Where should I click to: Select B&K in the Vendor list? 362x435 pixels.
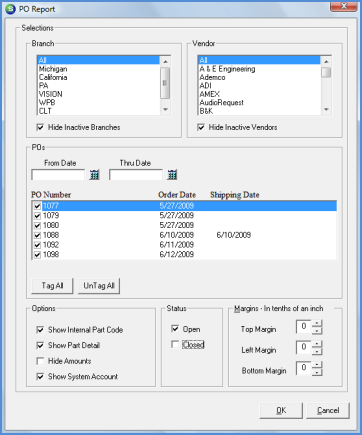[x=259, y=111]
